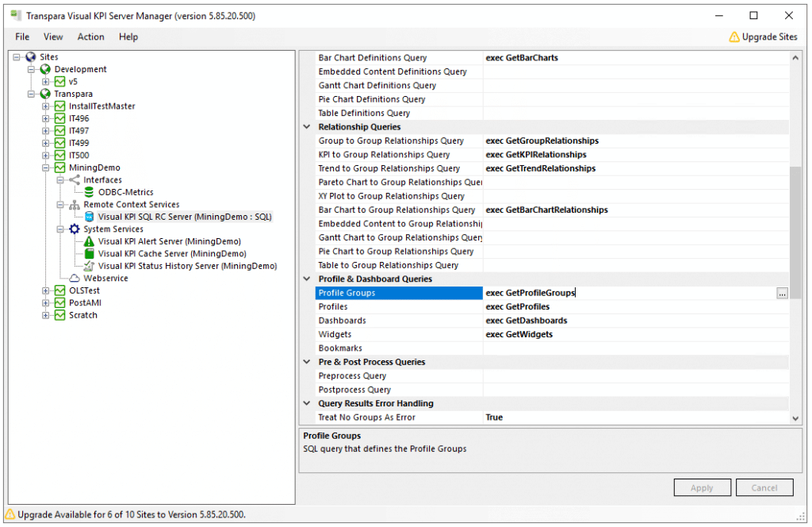Click the ODBC-Metrics database icon
812x527 pixels.
click(x=89, y=192)
